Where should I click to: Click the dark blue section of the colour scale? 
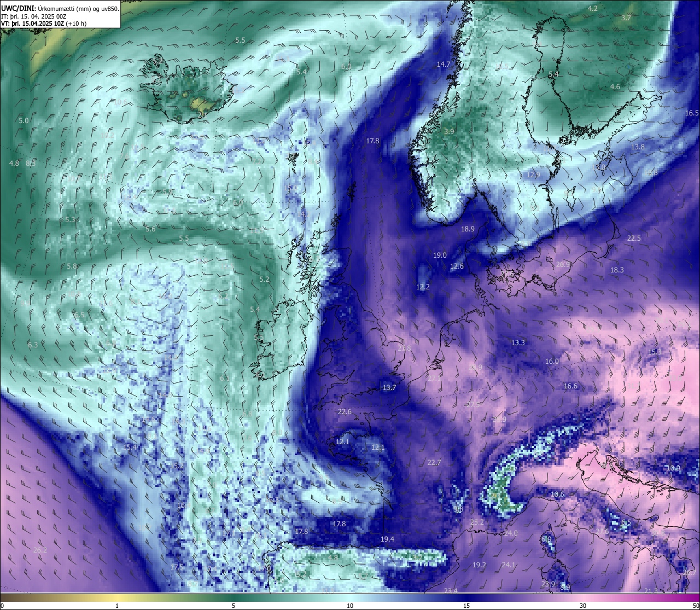click(466, 597)
